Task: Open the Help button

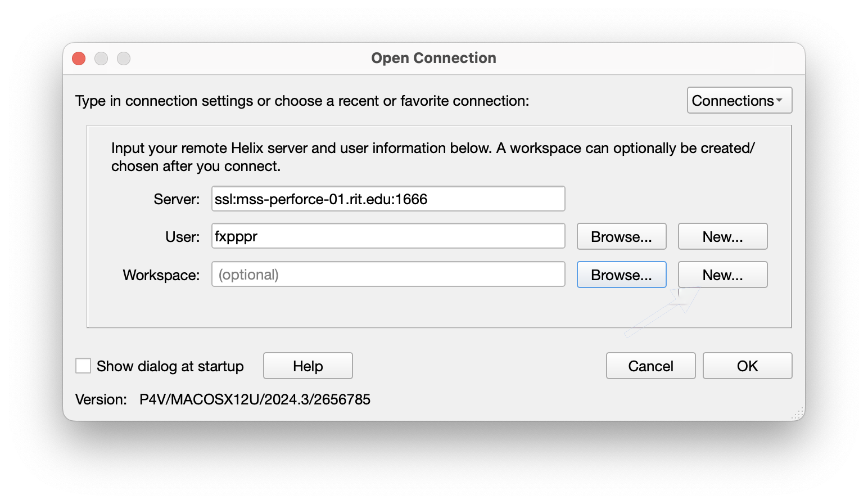Action: click(308, 366)
